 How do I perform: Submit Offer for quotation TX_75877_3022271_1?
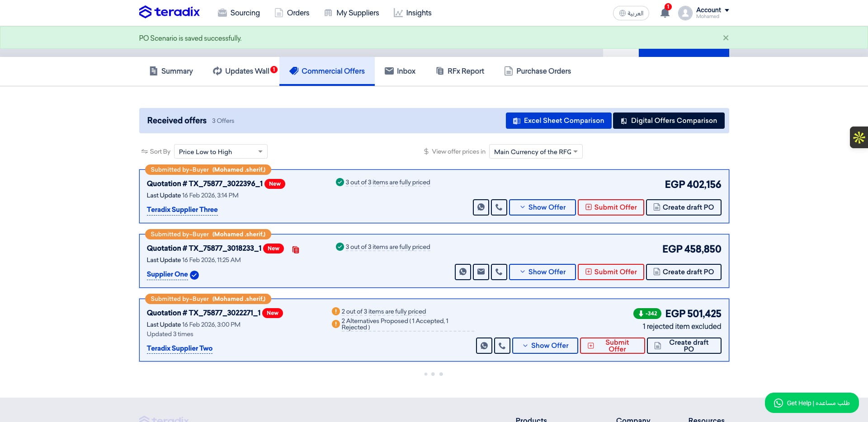coord(613,346)
